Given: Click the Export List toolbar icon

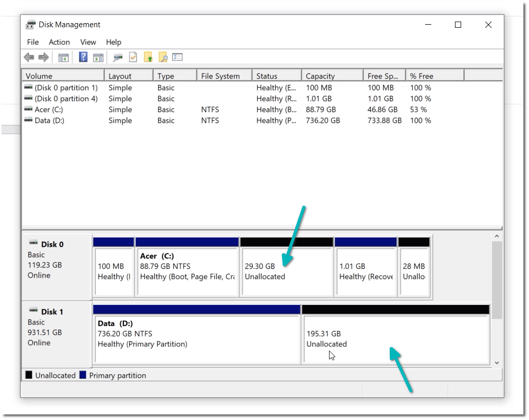Looking at the screenshot, I should (x=177, y=57).
